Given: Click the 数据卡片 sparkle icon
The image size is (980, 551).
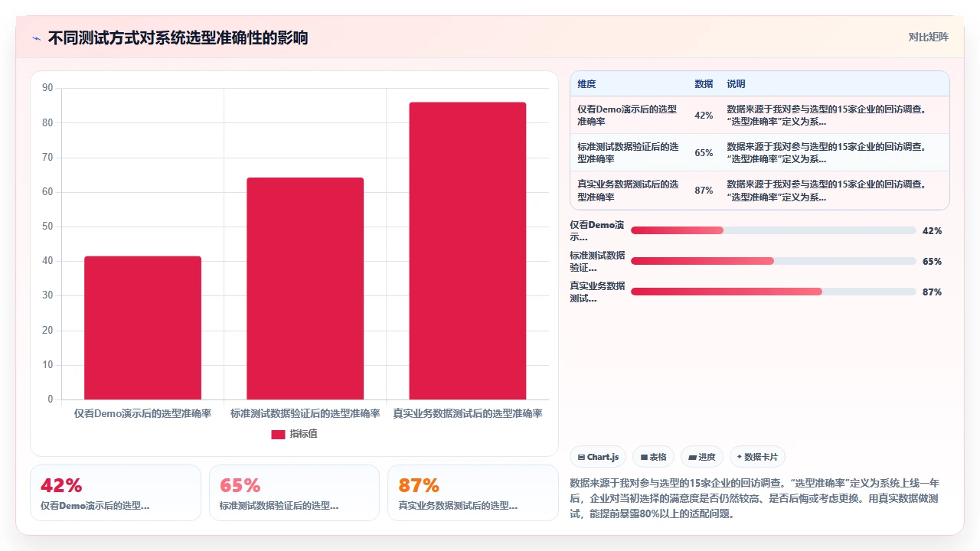Looking at the screenshot, I should click(740, 457).
